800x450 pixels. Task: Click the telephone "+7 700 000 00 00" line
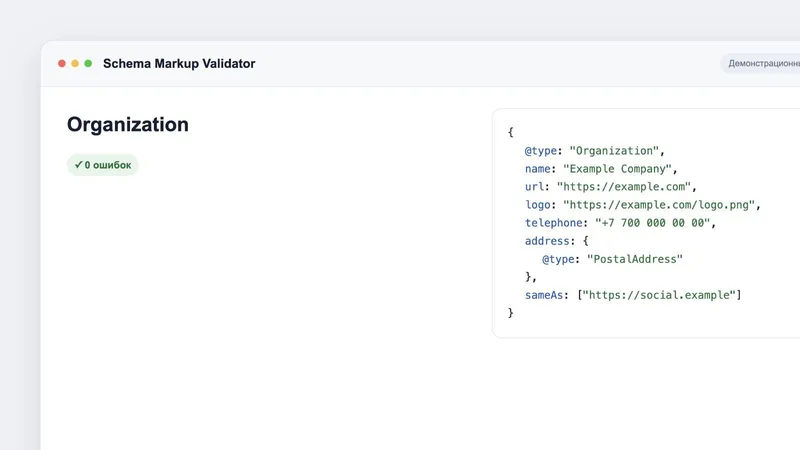(620, 223)
